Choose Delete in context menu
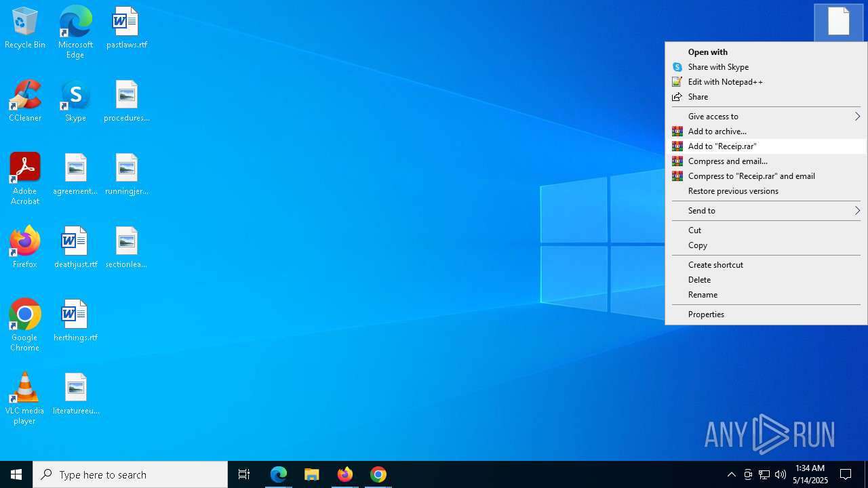 [x=766, y=280]
